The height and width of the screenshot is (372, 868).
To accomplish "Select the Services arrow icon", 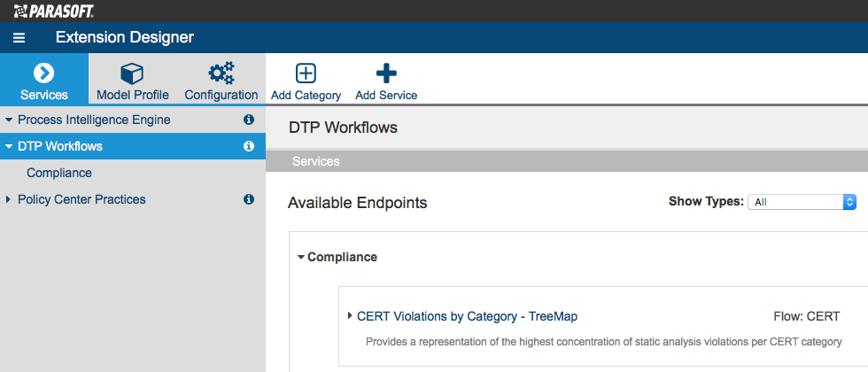I will pos(43,73).
